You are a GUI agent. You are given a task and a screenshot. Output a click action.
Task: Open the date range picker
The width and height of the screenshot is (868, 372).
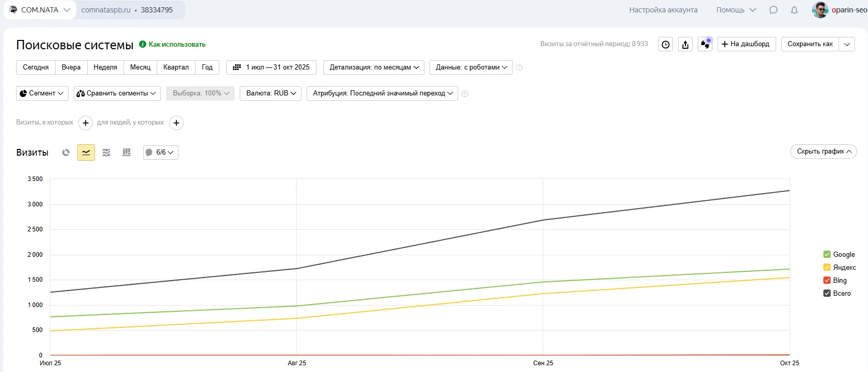[x=271, y=67]
